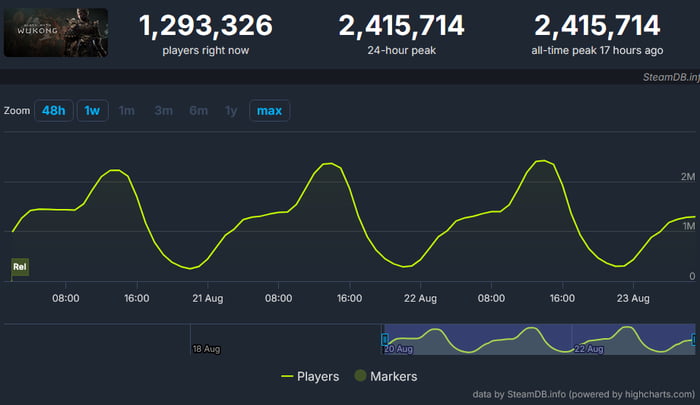Click the 22 Aug axis label
700x405 pixels.
click(x=420, y=298)
